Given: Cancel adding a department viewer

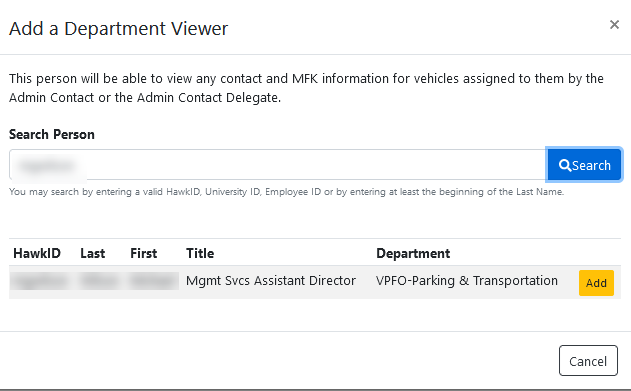Looking at the screenshot, I should click(588, 361).
